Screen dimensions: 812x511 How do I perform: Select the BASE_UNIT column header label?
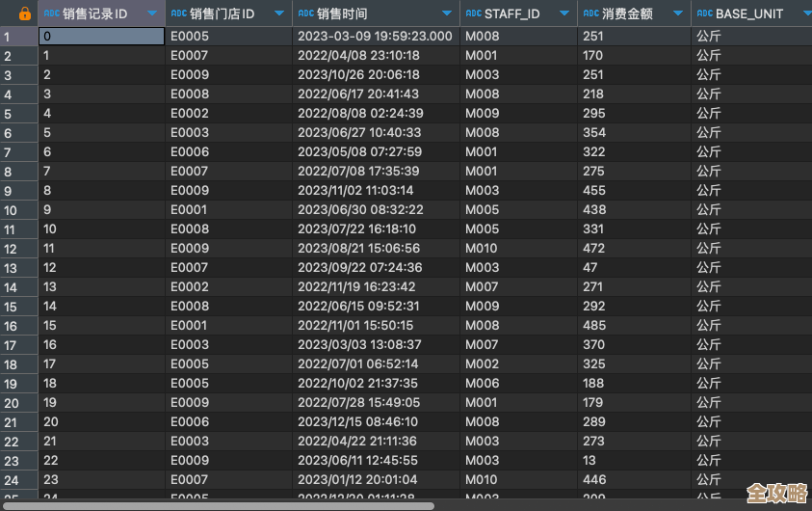749,13
